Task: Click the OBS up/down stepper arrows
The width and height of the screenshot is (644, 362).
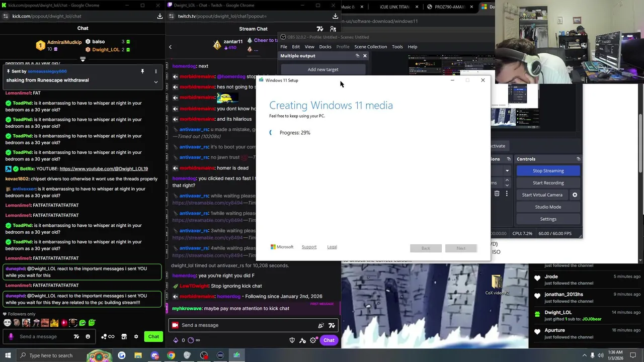Action: (x=507, y=183)
